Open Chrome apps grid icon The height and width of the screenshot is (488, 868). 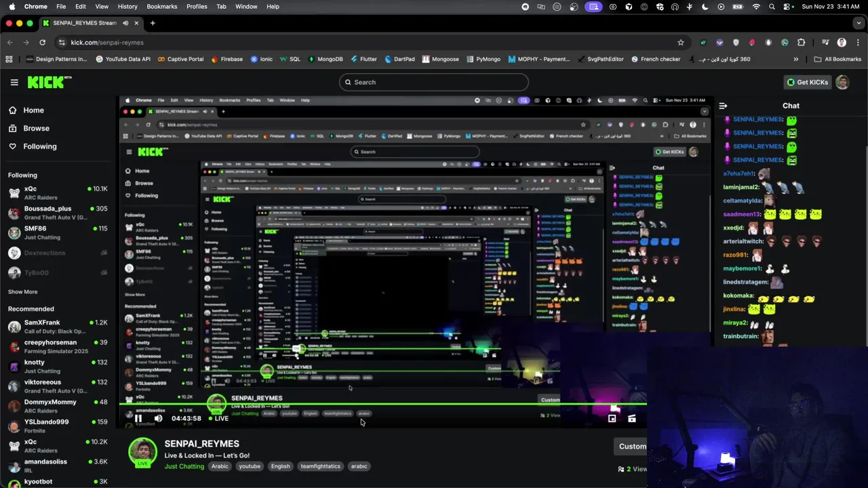(9, 59)
